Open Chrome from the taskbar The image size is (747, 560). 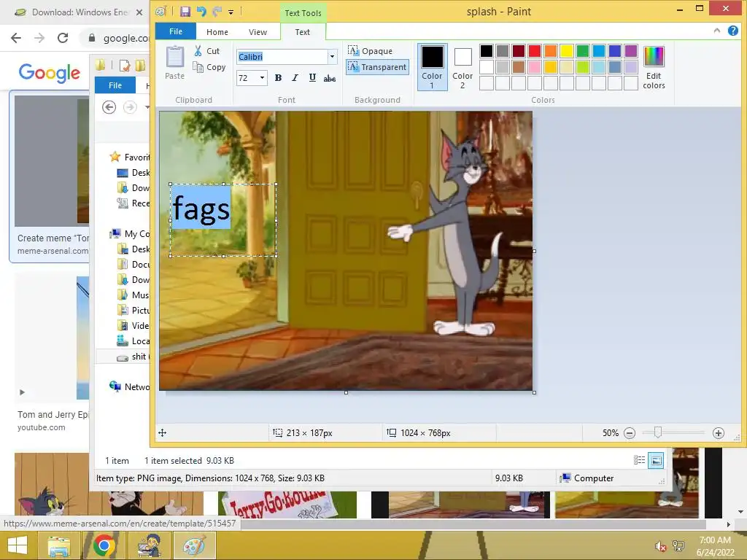(104, 545)
